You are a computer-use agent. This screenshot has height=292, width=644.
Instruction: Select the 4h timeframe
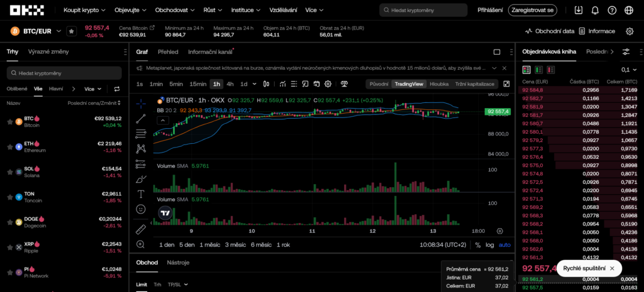click(230, 84)
